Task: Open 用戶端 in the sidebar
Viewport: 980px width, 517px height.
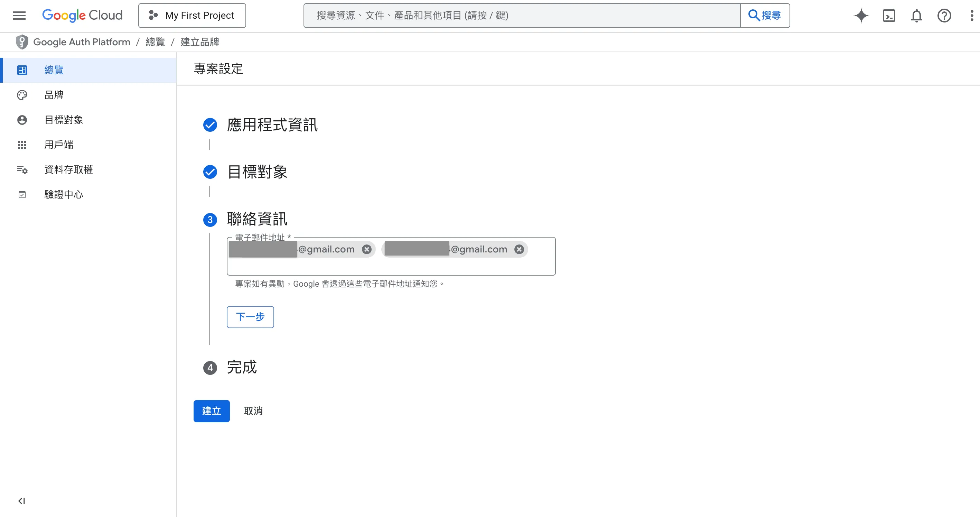Action: coord(58,145)
